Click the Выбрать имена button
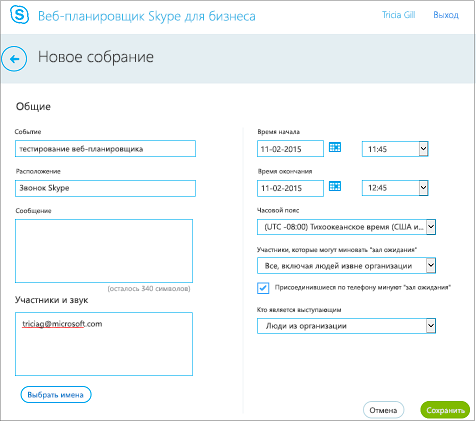 tap(56, 395)
